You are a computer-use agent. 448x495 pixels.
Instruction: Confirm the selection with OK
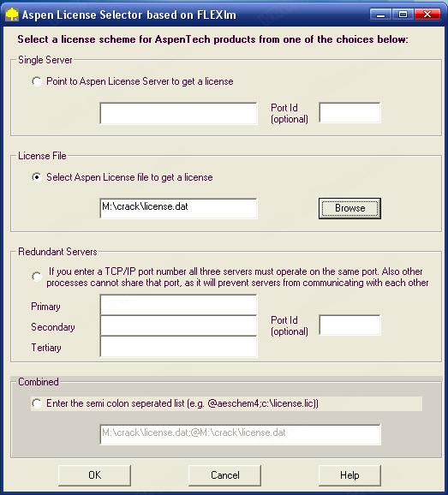click(x=95, y=475)
